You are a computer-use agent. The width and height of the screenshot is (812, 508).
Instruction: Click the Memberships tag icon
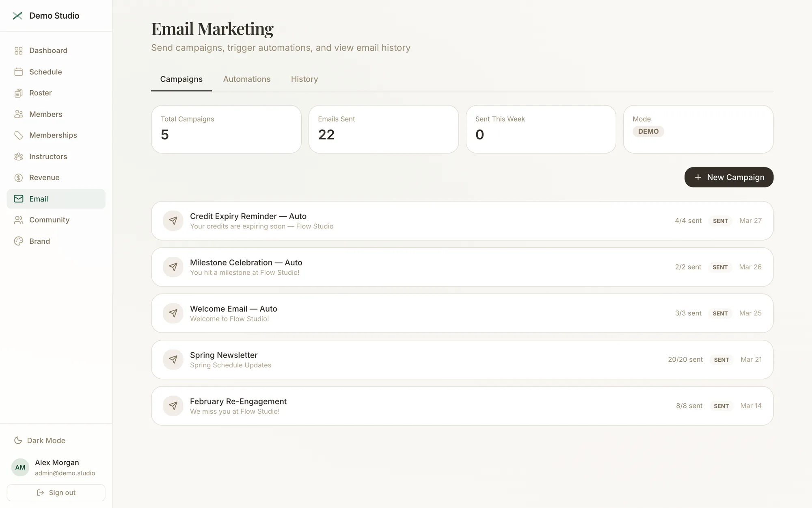click(19, 135)
